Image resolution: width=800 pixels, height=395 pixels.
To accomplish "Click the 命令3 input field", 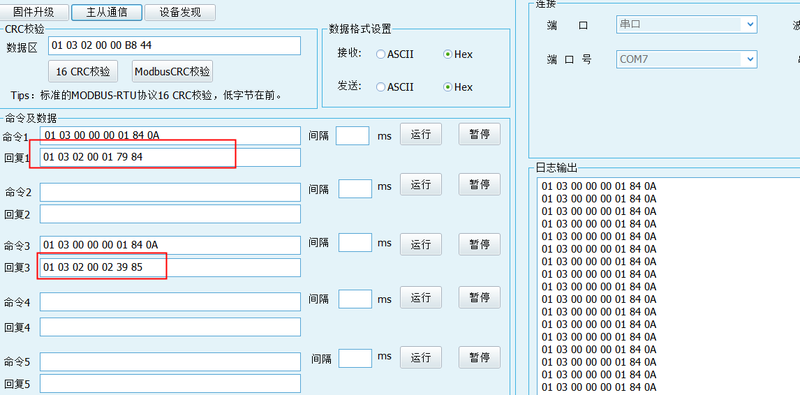I will pyautogui.click(x=170, y=245).
